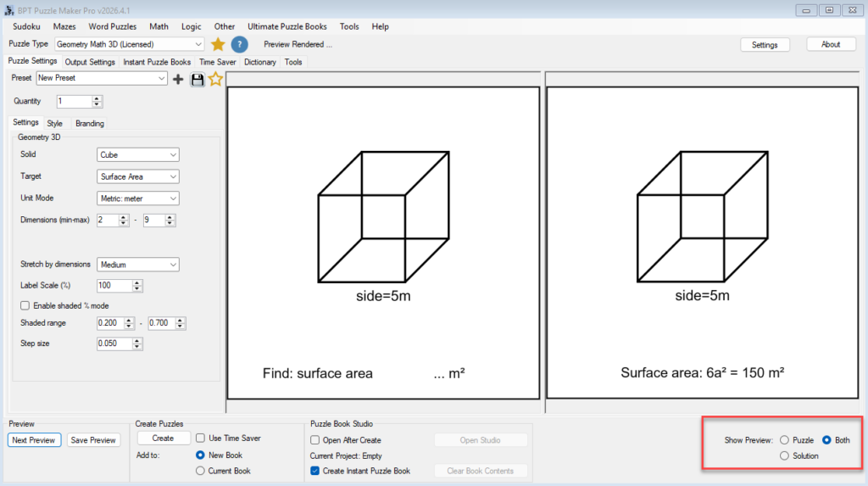This screenshot has height=486, width=868.
Task: Open the Logic menu
Action: tap(191, 26)
